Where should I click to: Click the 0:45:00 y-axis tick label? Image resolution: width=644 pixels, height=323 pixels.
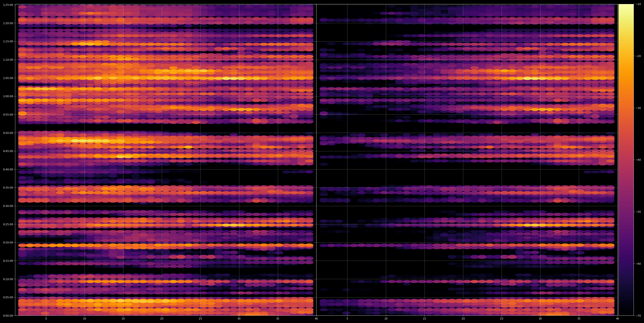8,151
